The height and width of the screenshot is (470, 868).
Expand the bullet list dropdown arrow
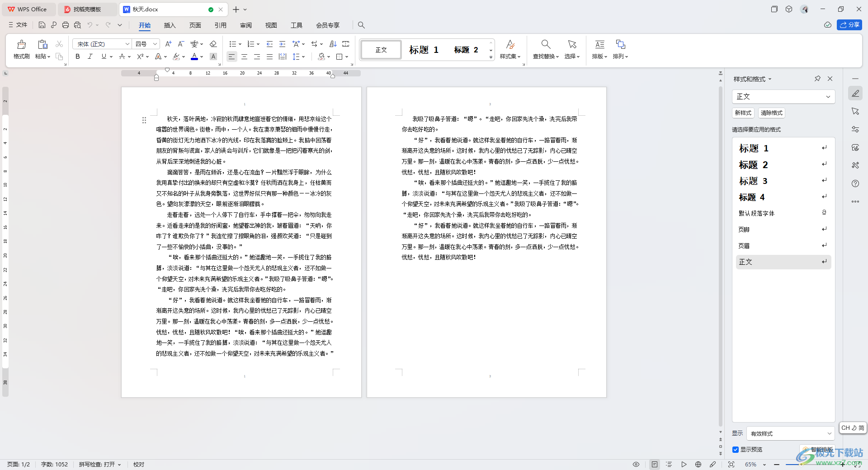click(240, 44)
